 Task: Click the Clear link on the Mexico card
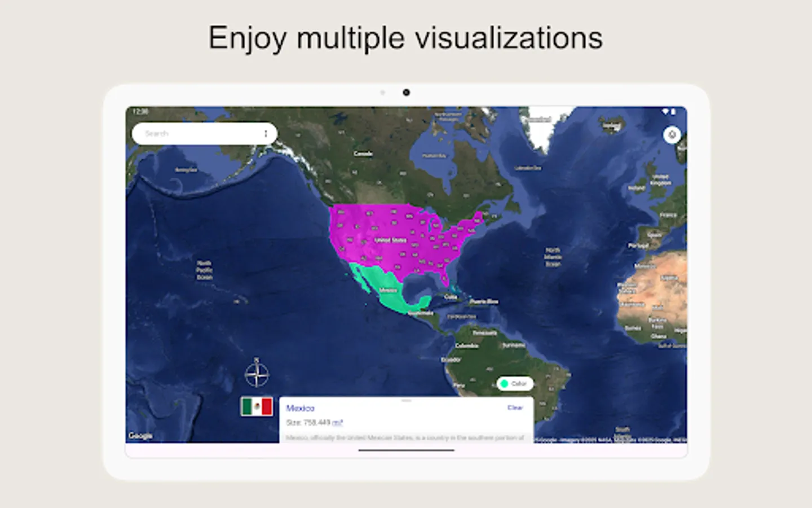pyautogui.click(x=516, y=408)
